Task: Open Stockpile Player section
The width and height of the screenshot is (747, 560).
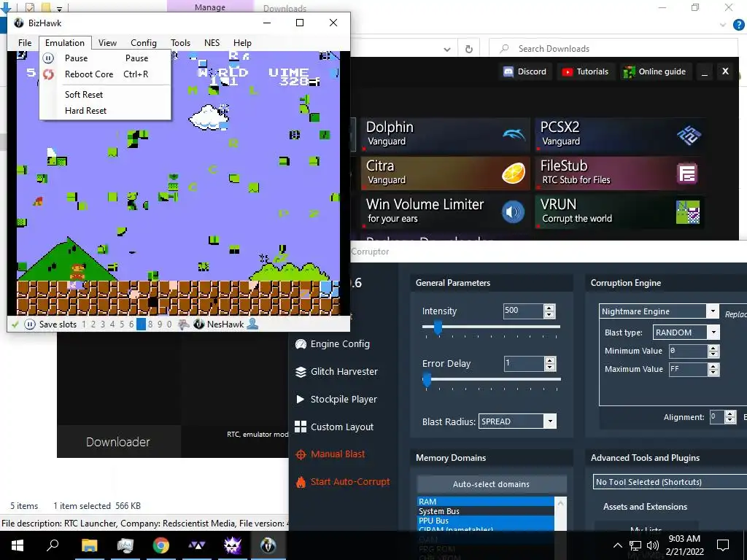Action: click(336, 399)
